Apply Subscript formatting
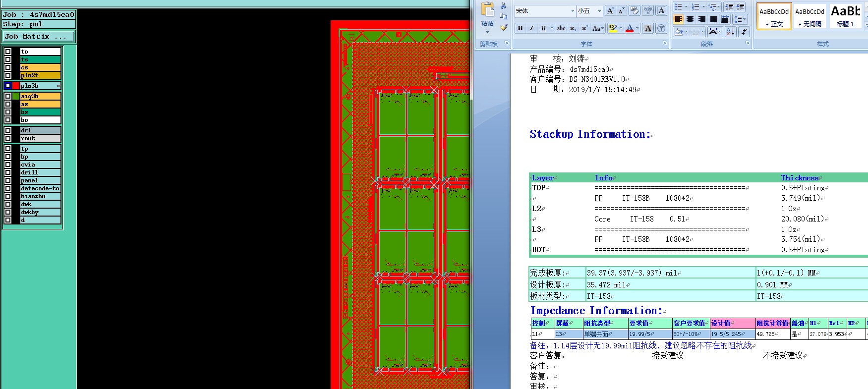Screen dimensions: 868x389 pyautogui.click(x=573, y=28)
